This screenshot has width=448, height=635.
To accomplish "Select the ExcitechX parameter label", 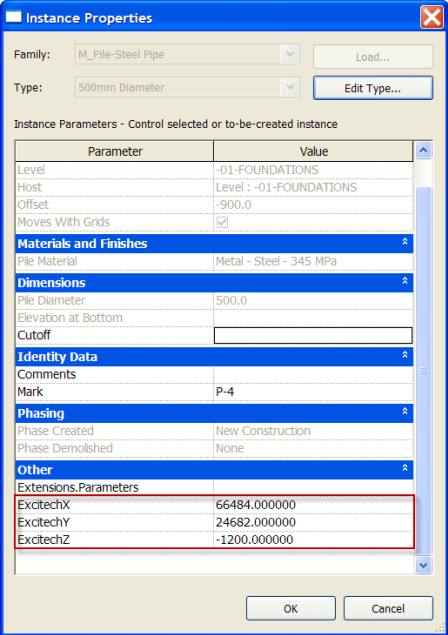I will (x=44, y=505).
